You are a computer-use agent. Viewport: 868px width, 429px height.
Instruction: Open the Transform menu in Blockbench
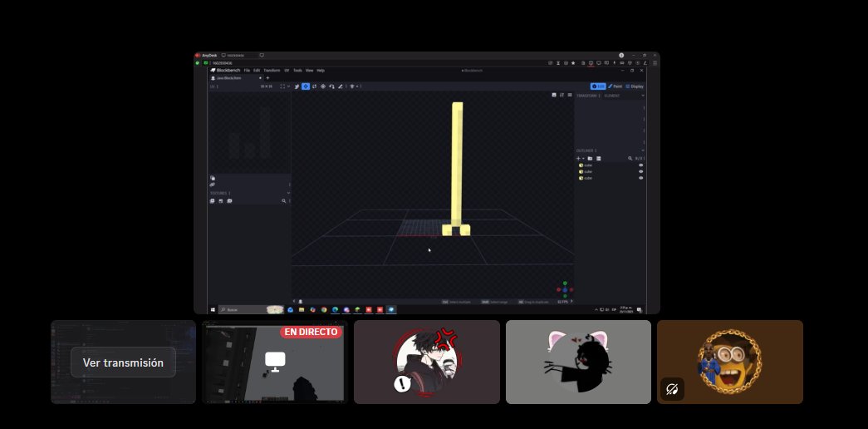272,71
